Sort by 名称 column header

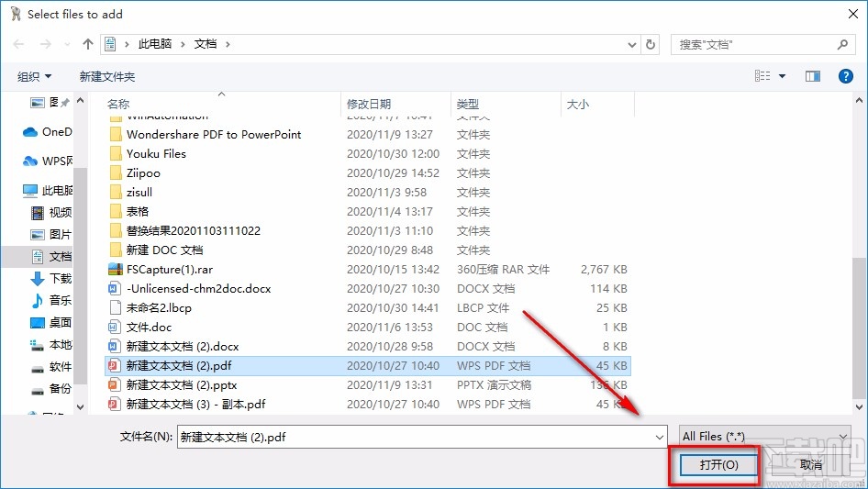pyautogui.click(x=118, y=104)
